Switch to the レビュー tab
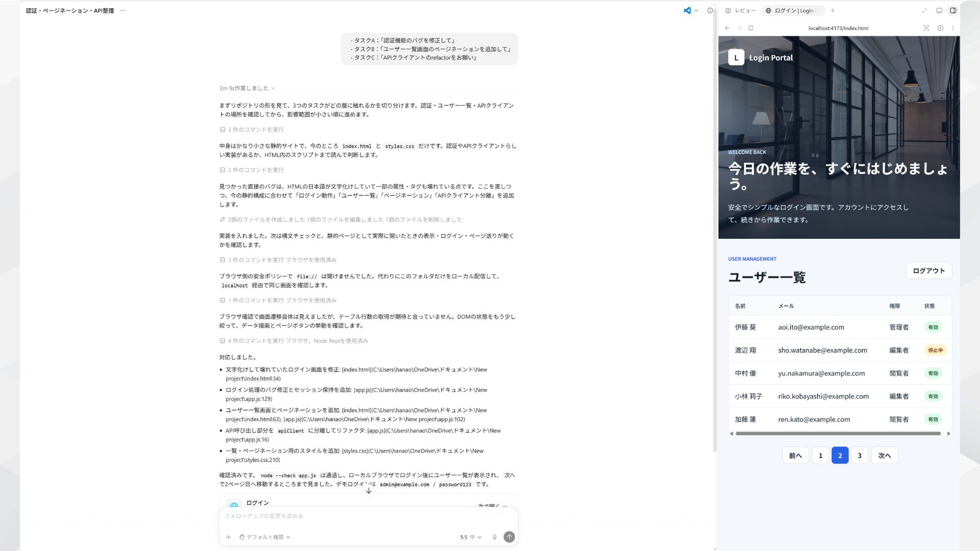Image resolution: width=980 pixels, height=551 pixels. 740,10
